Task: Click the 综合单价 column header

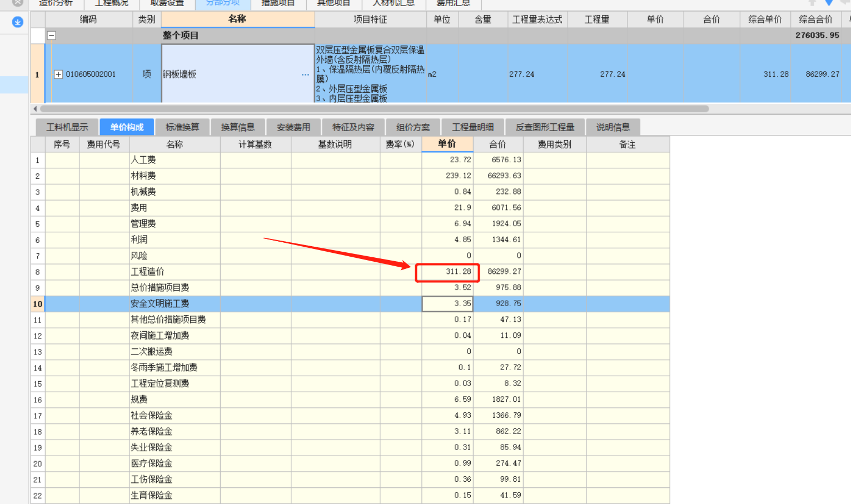Action: coord(765,19)
